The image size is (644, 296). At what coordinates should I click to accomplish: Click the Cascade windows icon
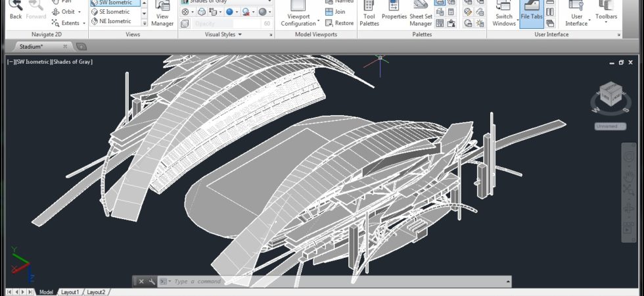click(x=550, y=24)
